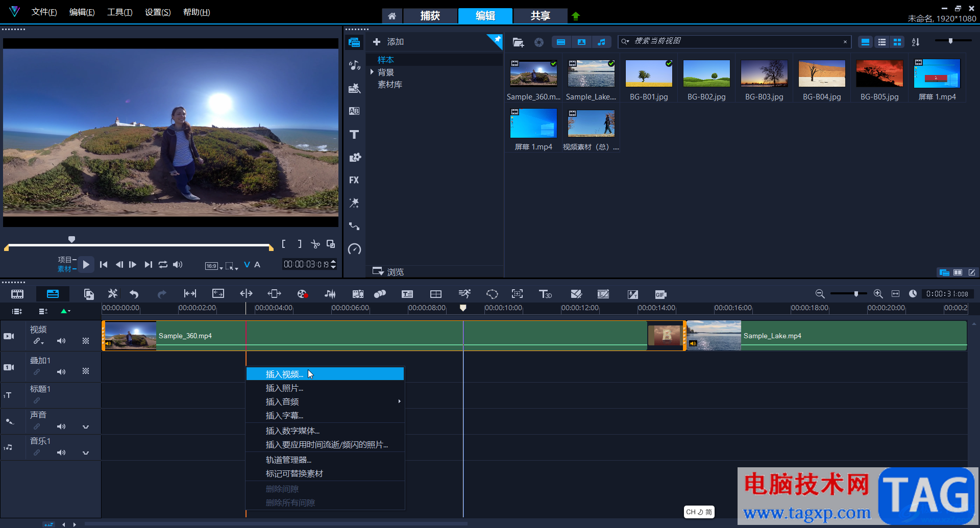Screen dimensions: 980x528
Task: Open the Sound mixer tool
Action: point(330,294)
